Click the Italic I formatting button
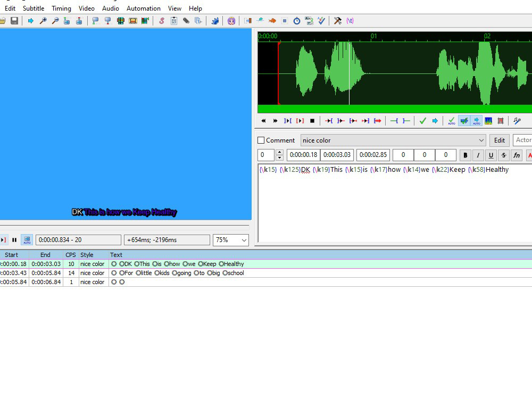The image size is (532, 399). [x=478, y=155]
